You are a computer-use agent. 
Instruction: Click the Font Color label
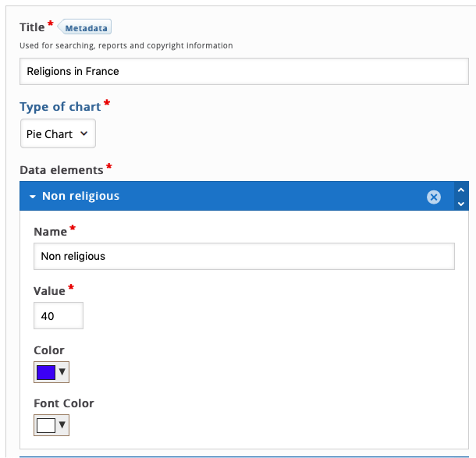(x=64, y=403)
